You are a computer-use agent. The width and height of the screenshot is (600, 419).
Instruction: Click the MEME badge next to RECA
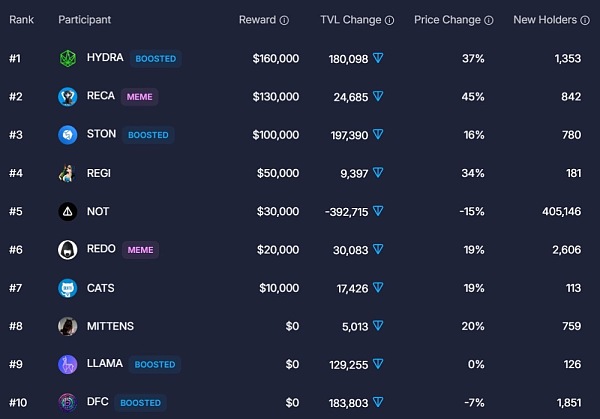[139, 97]
